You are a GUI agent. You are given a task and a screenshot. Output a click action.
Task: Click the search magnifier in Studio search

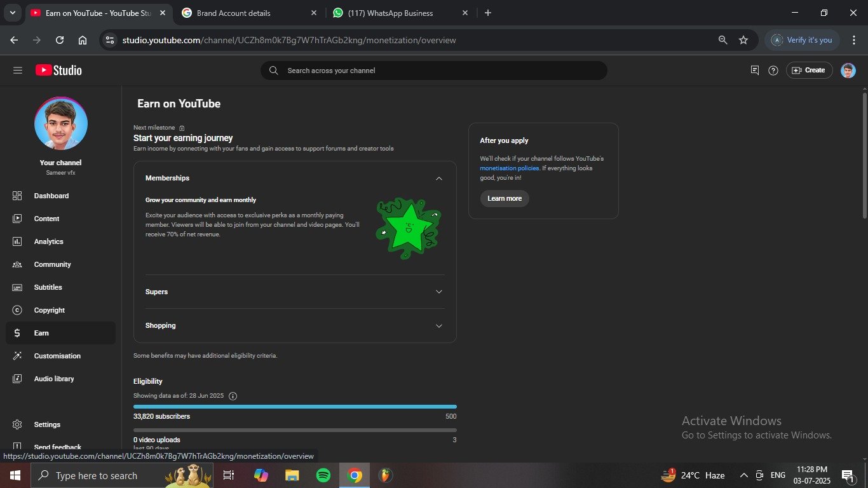coord(274,71)
